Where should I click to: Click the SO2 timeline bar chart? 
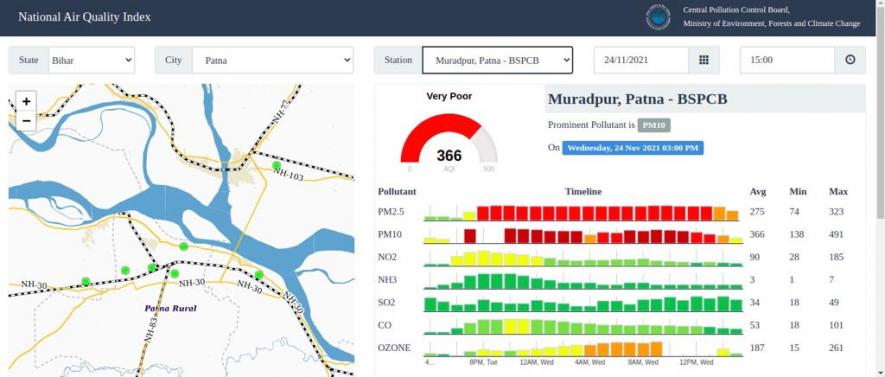(x=583, y=303)
